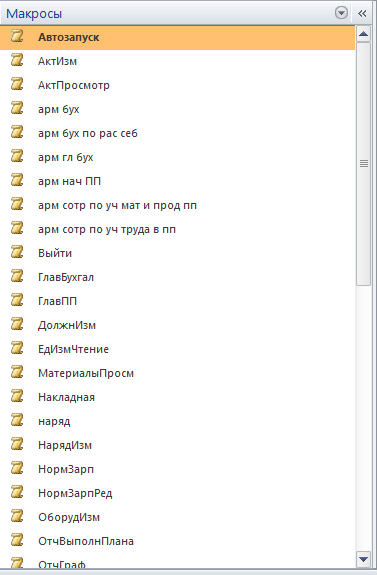Click the macro icon beside НарядИзм
Viewport: 377px width, 575px height.
pos(17,444)
